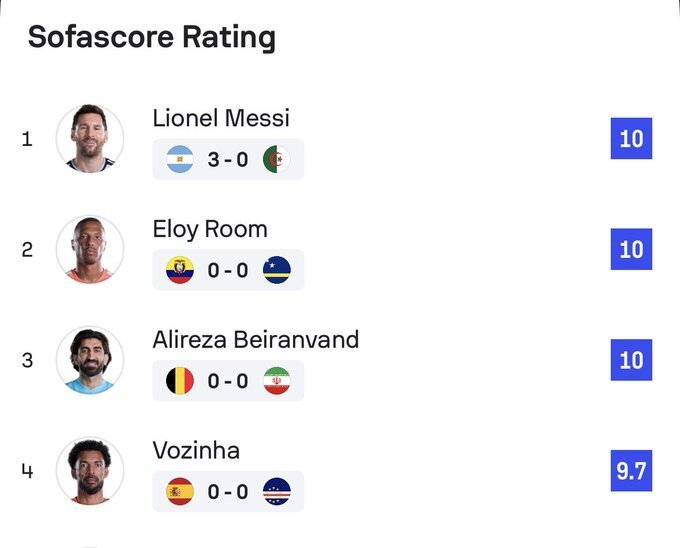This screenshot has width=680, height=548.
Task: Tap Vozinha's player photo
Action: pyautogui.click(x=90, y=471)
